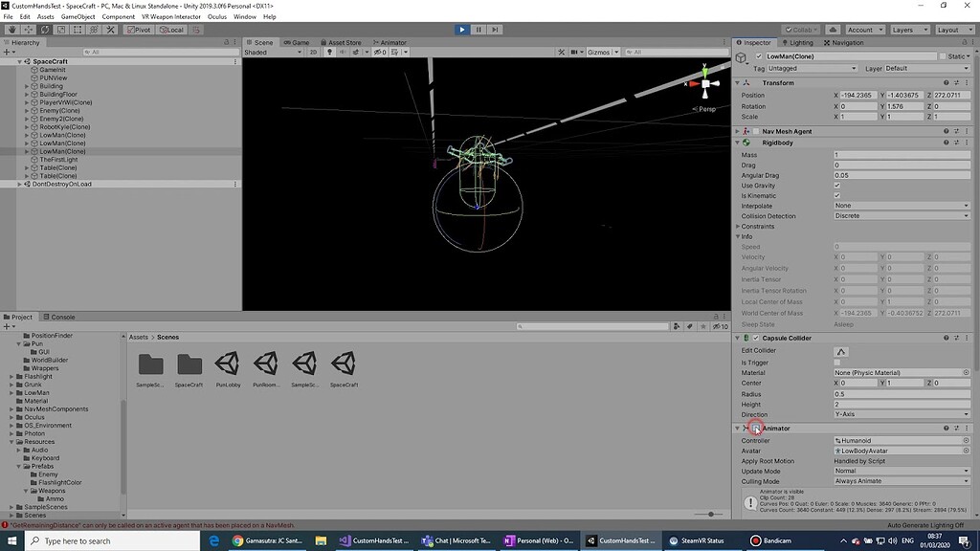This screenshot has height=551, width=980.
Task: Select the Move tool in the toolbar
Action: (x=28, y=30)
